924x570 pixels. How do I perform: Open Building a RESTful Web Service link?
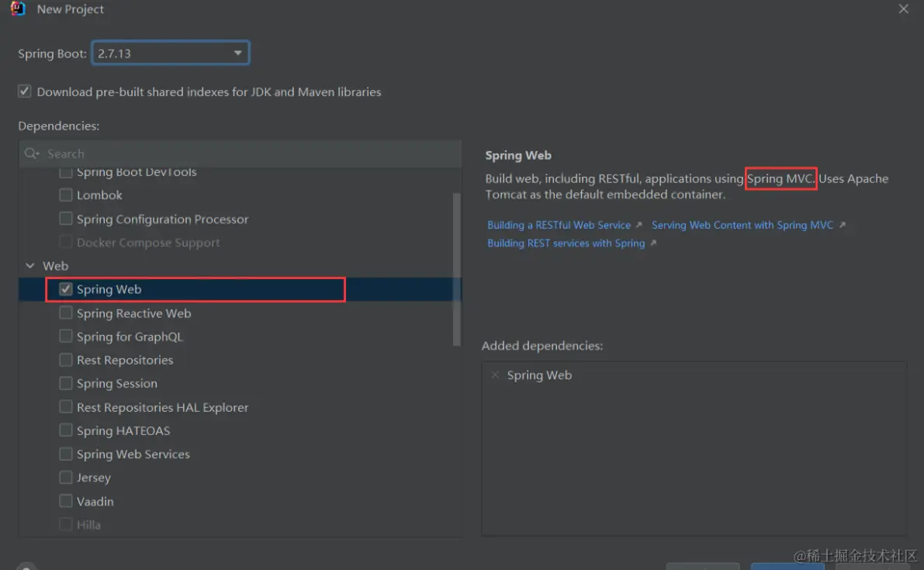point(559,225)
